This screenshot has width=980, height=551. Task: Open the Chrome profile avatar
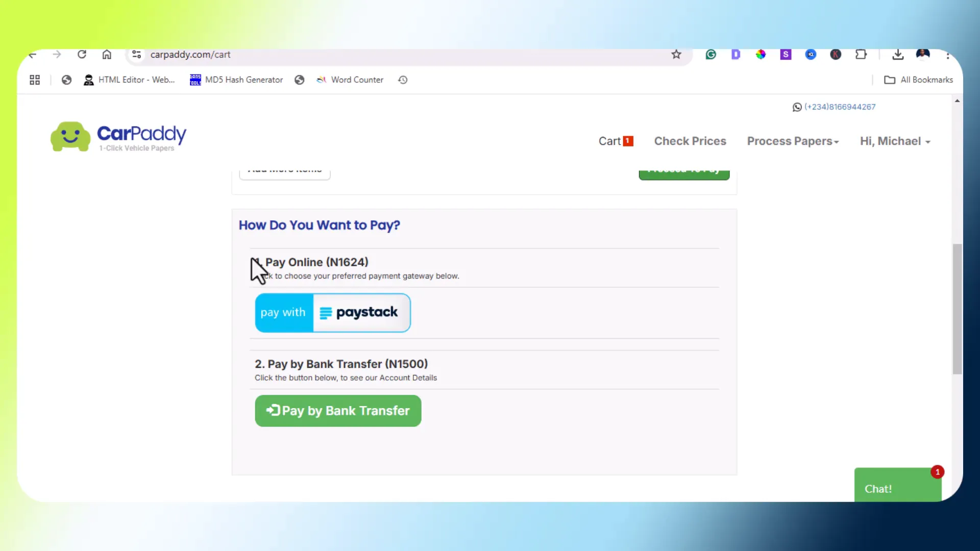click(923, 54)
